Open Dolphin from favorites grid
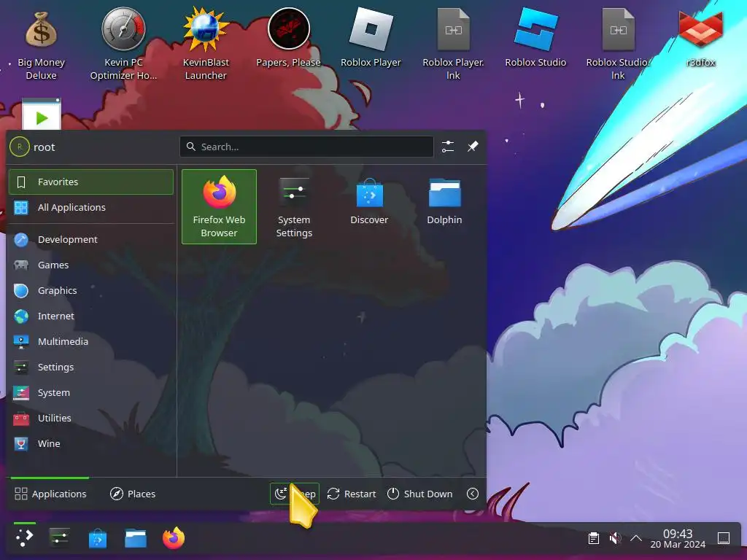The height and width of the screenshot is (560, 747). coord(444,206)
